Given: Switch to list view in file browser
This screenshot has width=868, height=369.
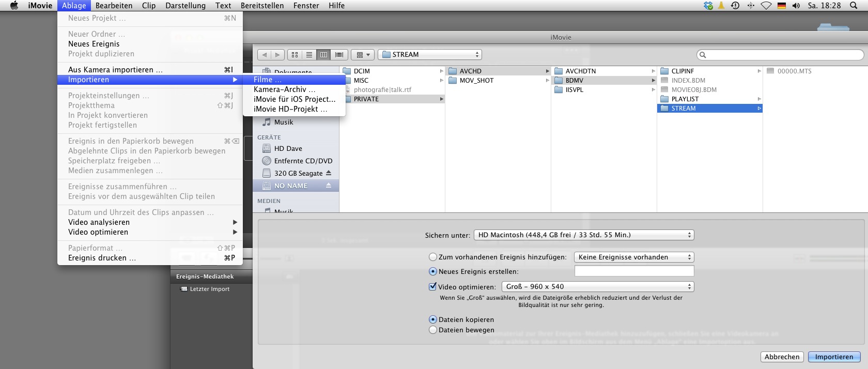Looking at the screenshot, I should click(309, 55).
